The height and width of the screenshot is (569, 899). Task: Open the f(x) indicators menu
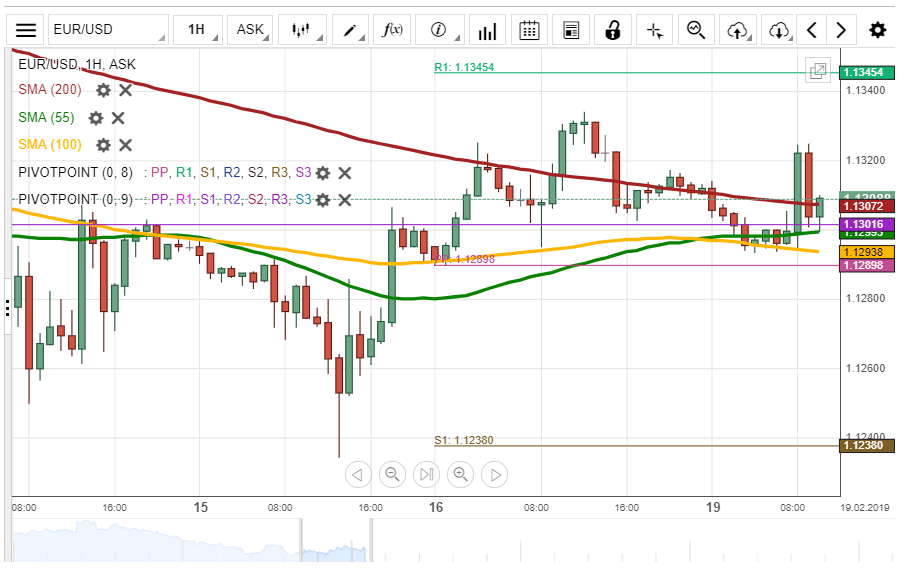pyautogui.click(x=392, y=30)
